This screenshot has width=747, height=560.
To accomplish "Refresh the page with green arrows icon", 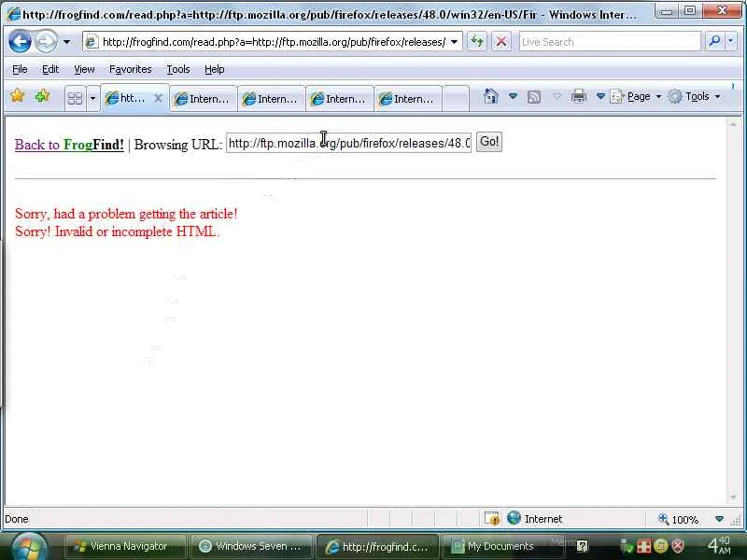I will 476,42.
